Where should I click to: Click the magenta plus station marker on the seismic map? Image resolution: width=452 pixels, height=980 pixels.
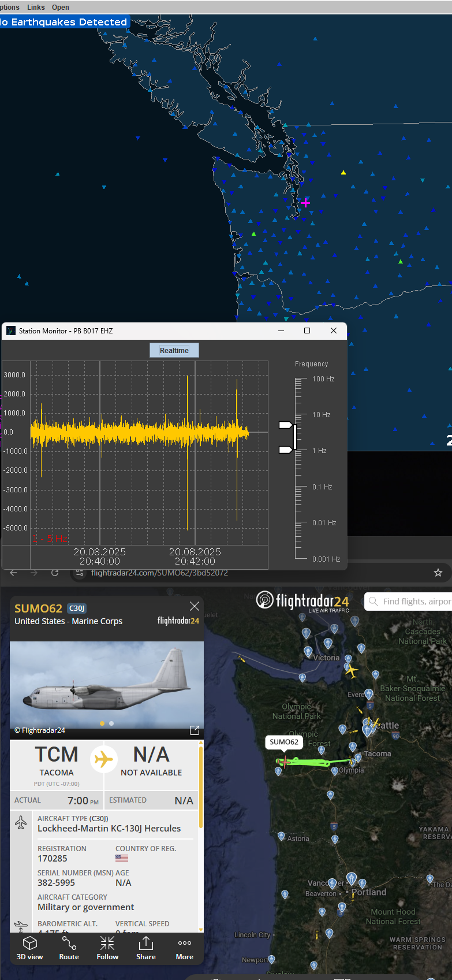[305, 203]
